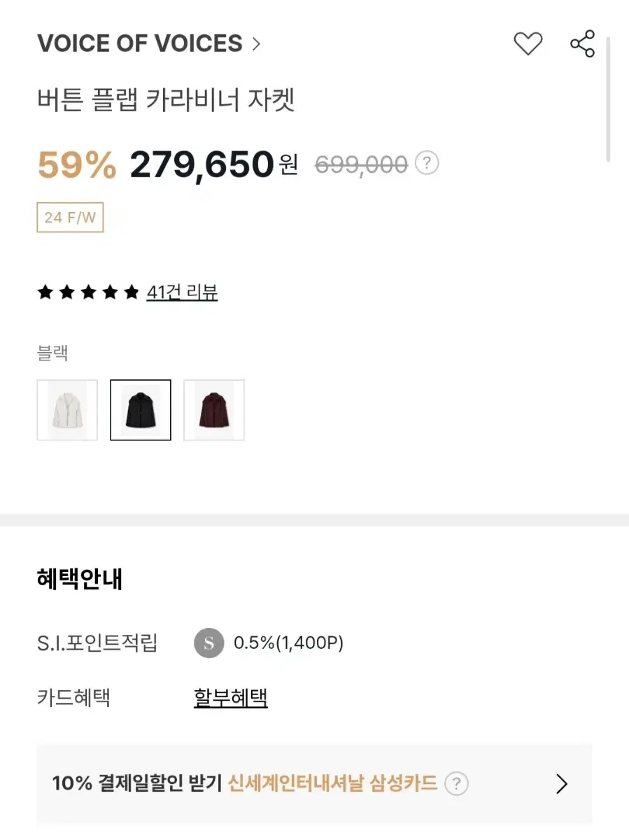Expand the 10% payment discount arrow
629x840 pixels.
tap(561, 784)
